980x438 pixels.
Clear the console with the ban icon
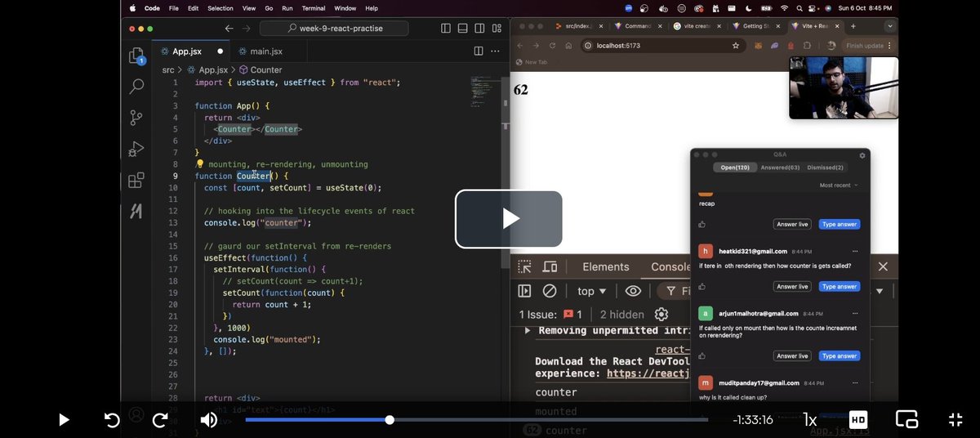(550, 291)
